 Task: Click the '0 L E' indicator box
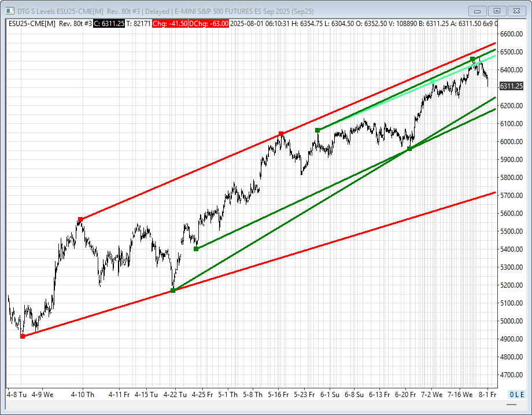pyautogui.click(x=517, y=395)
